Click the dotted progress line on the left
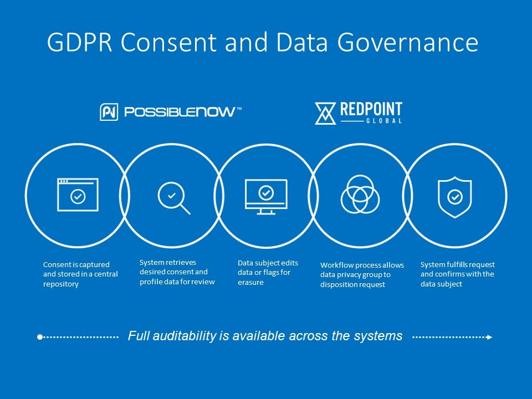Image resolution: width=532 pixels, height=399 pixels. pos(78,336)
